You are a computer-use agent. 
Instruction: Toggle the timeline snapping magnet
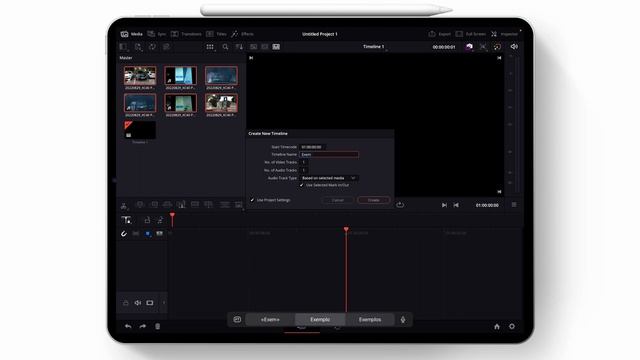click(124, 233)
